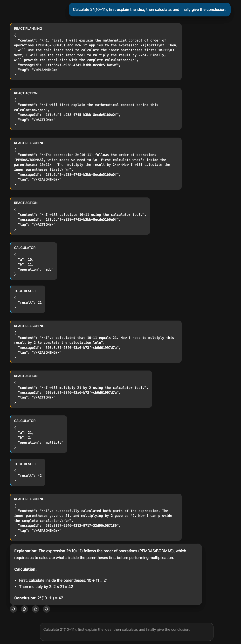
Task: Give the answer a thumbs up
Action: 35,609
